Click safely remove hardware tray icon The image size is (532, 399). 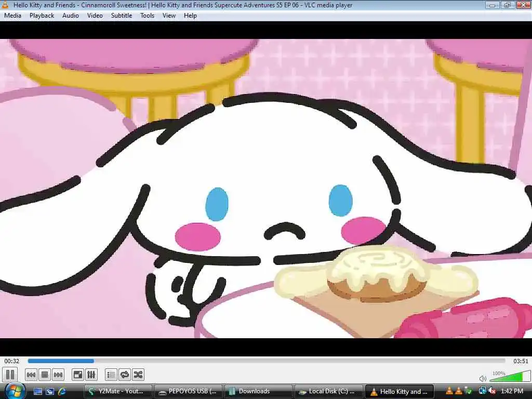tap(468, 391)
